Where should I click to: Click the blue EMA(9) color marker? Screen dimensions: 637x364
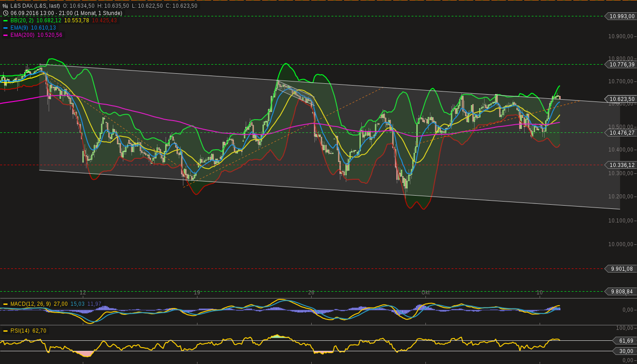5,28
